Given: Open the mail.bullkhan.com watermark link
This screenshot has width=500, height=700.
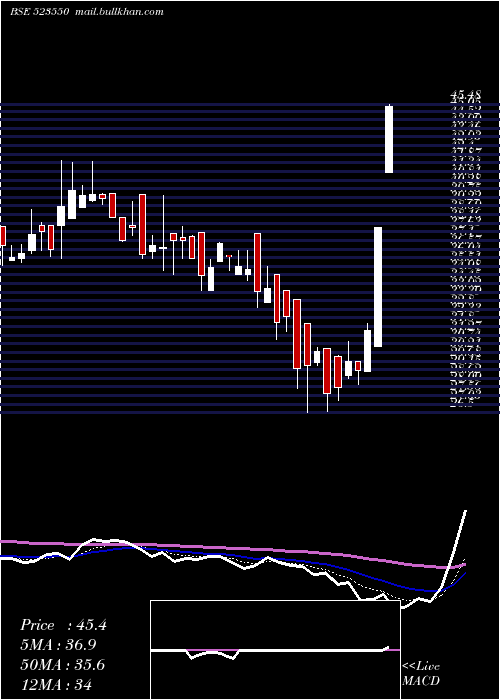Looking at the screenshot, I should click(118, 12).
